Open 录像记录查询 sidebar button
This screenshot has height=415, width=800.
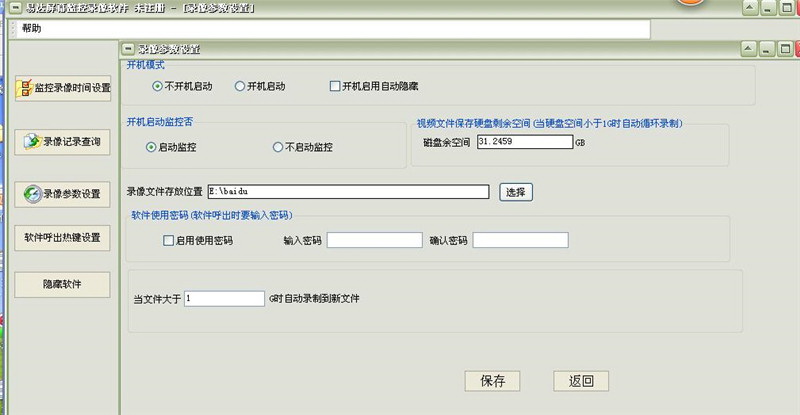tap(62, 142)
